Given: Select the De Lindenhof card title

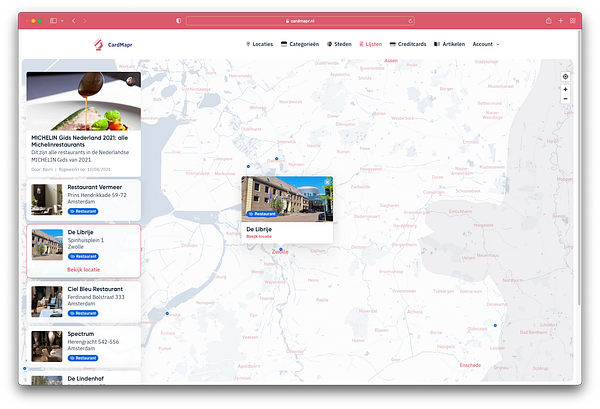Looking at the screenshot, I should click(x=86, y=379).
